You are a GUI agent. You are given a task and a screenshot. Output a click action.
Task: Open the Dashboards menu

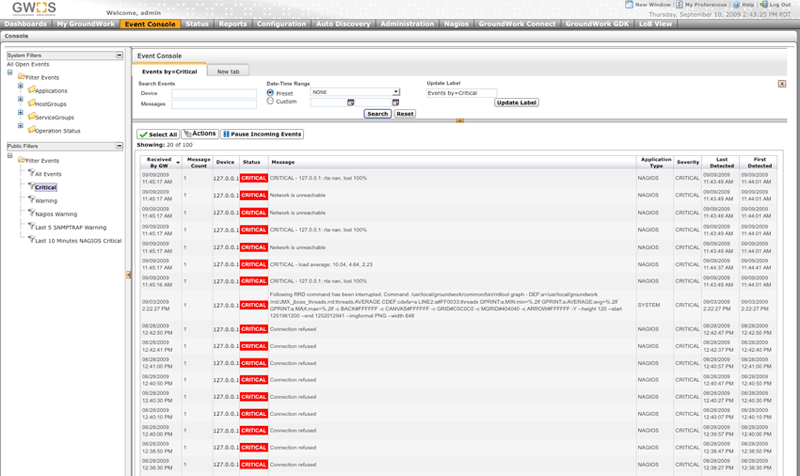click(26, 24)
